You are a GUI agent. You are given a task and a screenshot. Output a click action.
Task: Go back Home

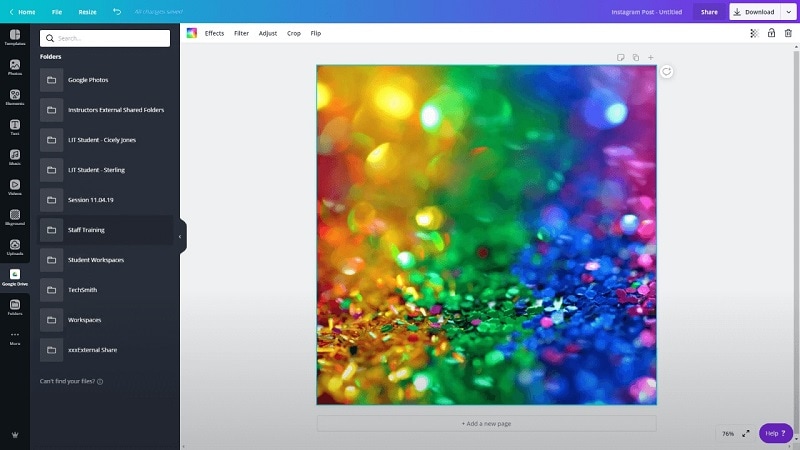click(x=22, y=12)
